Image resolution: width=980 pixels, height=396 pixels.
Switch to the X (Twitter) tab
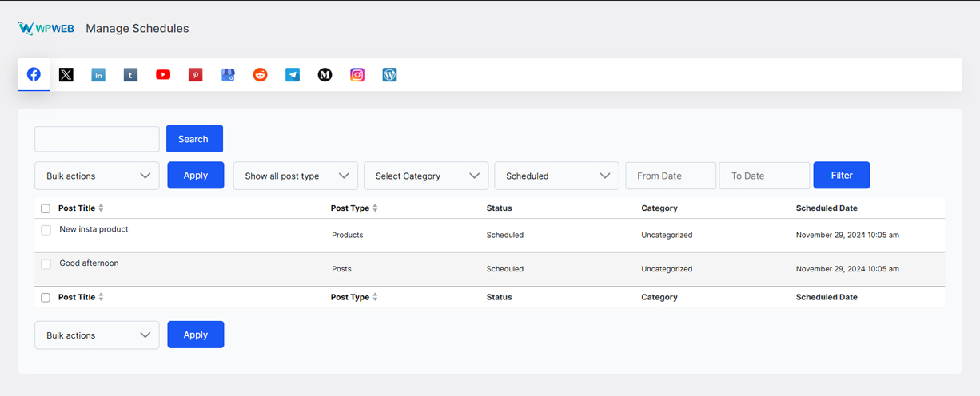tap(66, 75)
